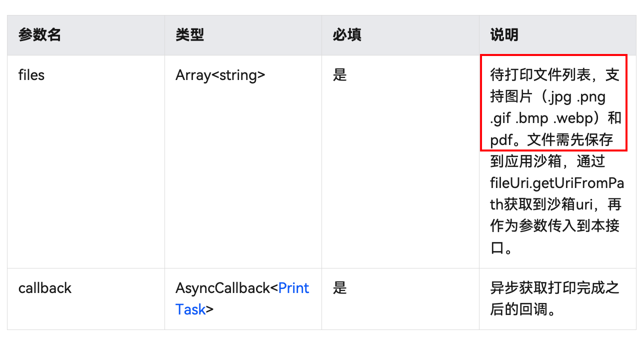Viewport: 644px width, 344px height.
Task: Click the 参数名 column header
Action: pos(39,35)
